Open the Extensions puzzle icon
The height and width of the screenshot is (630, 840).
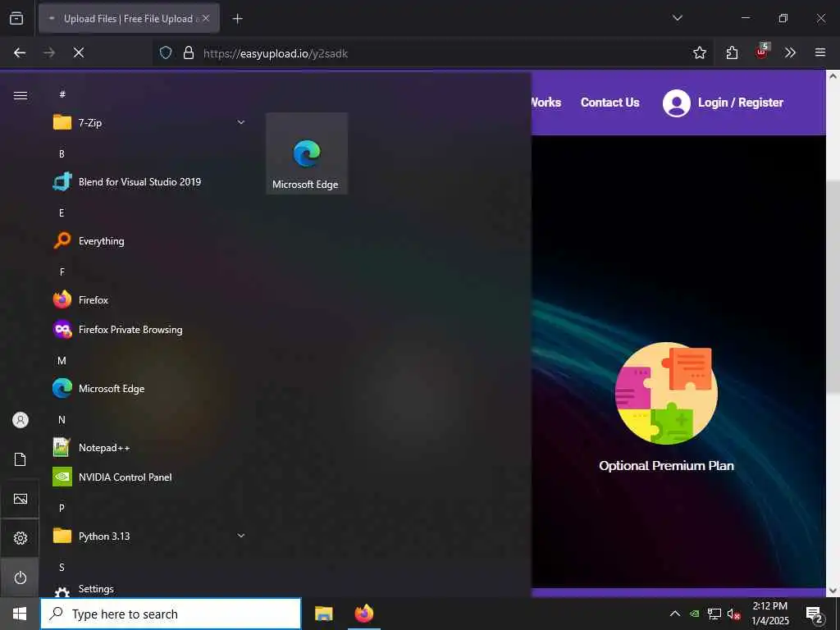pos(732,52)
